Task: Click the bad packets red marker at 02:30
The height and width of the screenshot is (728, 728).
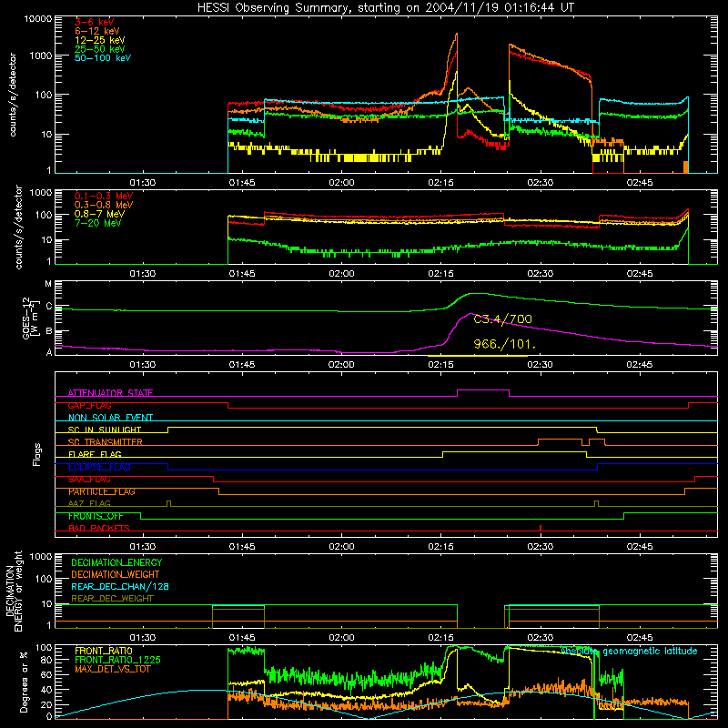Action: click(541, 528)
